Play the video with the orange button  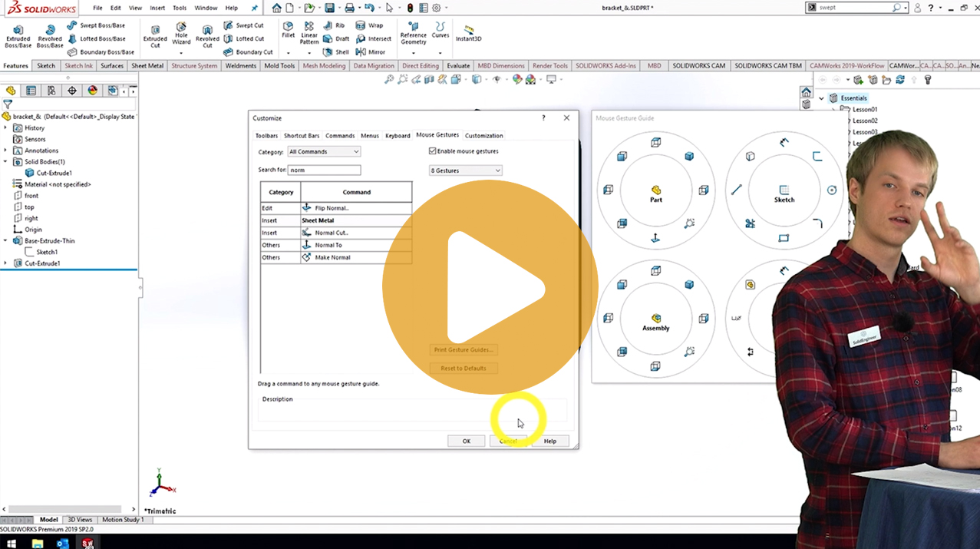(x=490, y=288)
